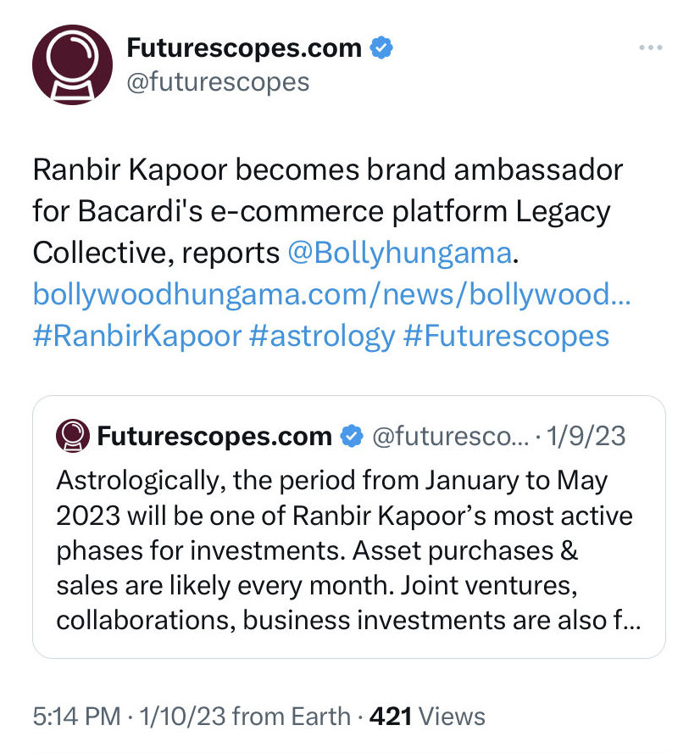This screenshot has height=753, width=700.
Task: Click the quoted tweet's small avatar
Action: pos(72,436)
